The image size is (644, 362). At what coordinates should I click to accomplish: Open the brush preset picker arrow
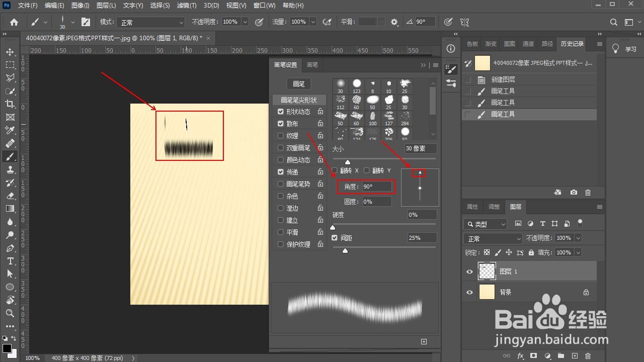(72, 22)
